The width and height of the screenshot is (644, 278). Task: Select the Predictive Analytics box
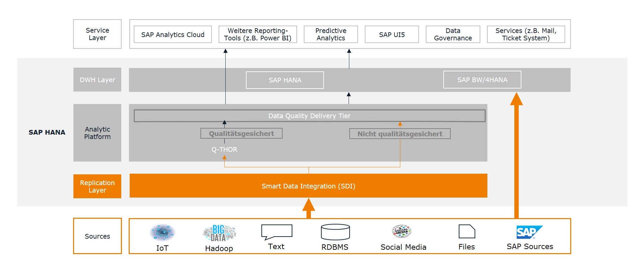331,34
